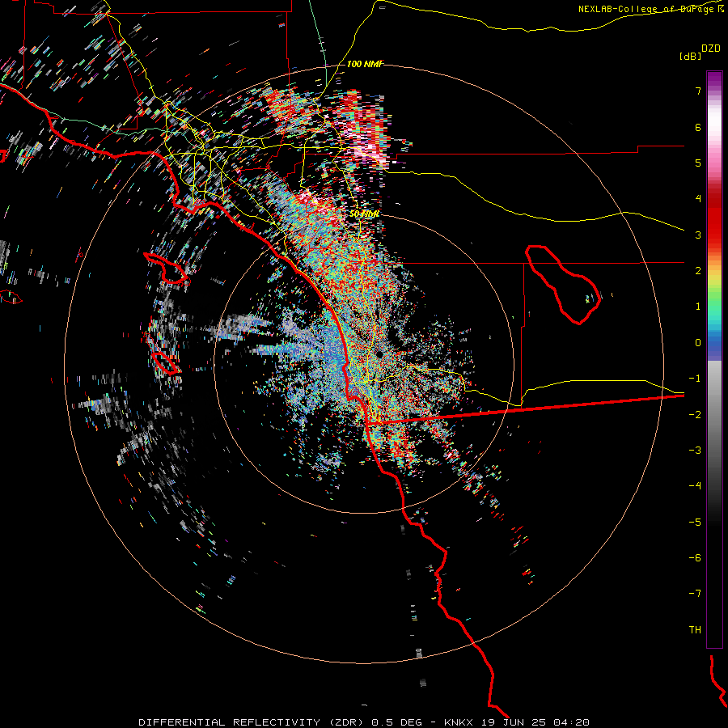Click the -2 value on the color scale
Screen dimensions: 728x728
(x=695, y=415)
